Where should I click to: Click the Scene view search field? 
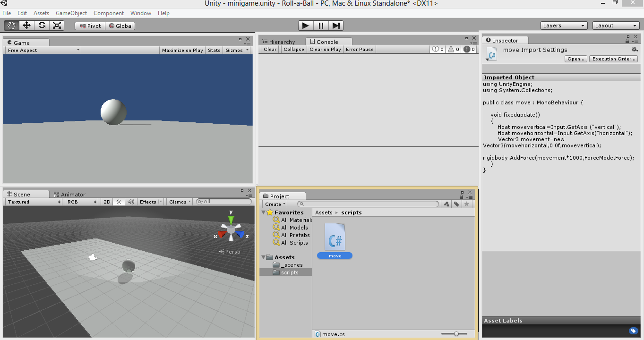[x=224, y=202]
